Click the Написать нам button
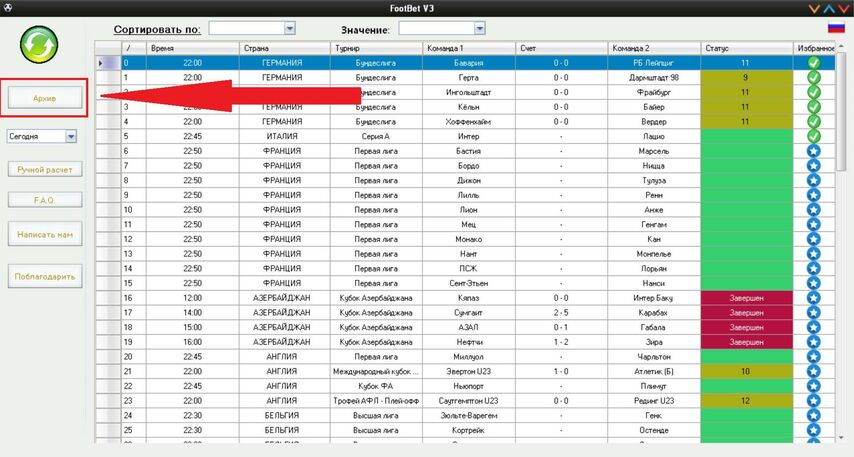The height and width of the screenshot is (457, 854). (45, 234)
